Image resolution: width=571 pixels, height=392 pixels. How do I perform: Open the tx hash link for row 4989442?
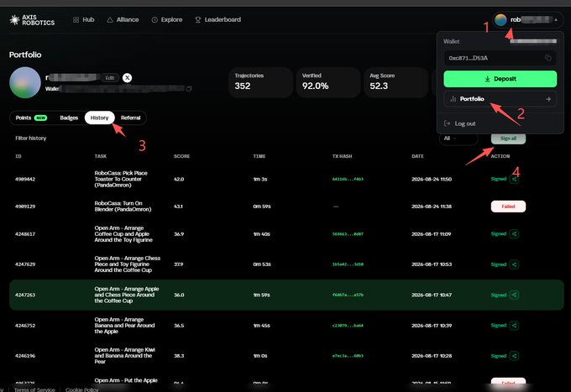(348, 179)
